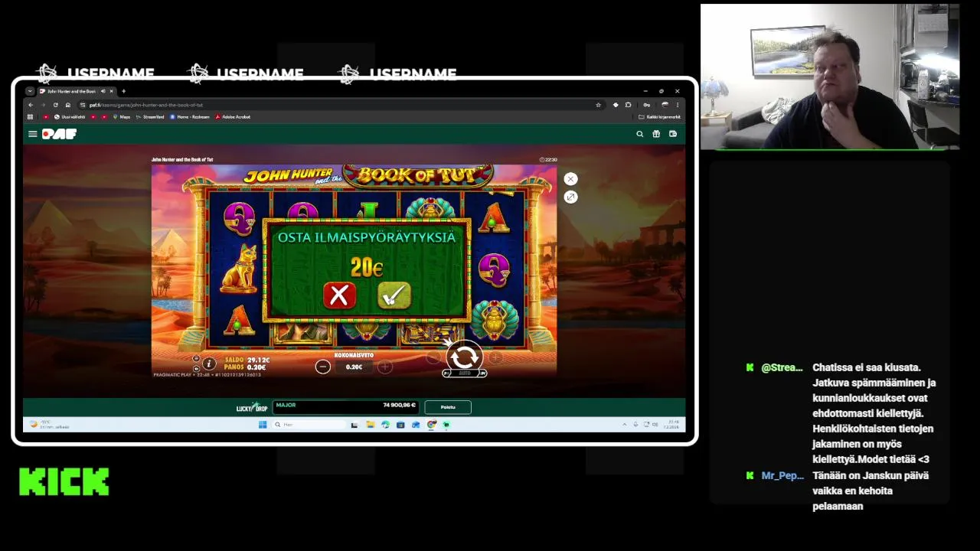Viewport: 980px width, 551px height.
Task: Click the SALDO 29.12€ balance text
Action: (247, 360)
